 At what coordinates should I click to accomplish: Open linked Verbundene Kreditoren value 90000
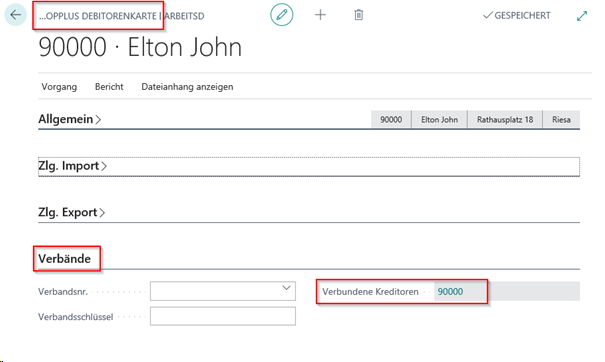click(450, 292)
